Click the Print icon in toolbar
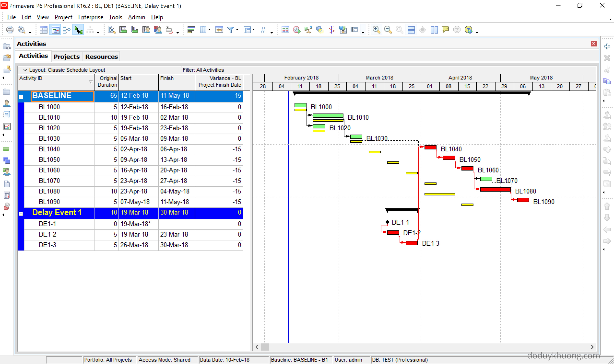The image size is (614, 364). 10,30
